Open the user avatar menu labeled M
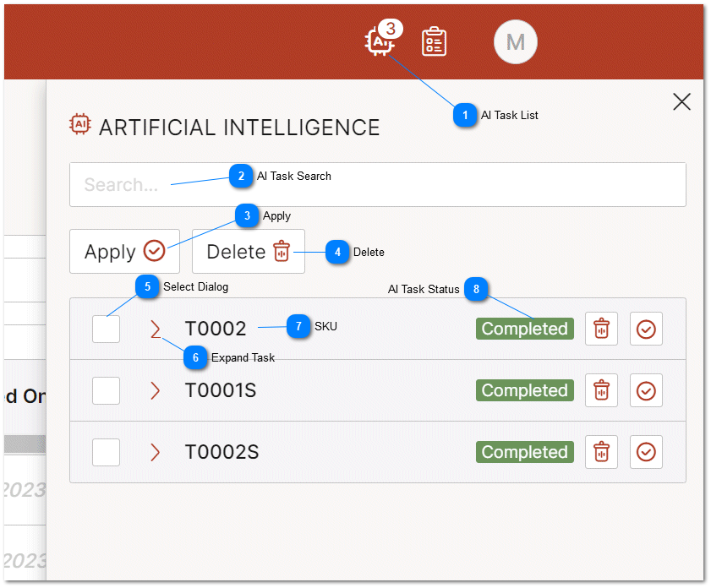The image size is (711, 588). 516,41
